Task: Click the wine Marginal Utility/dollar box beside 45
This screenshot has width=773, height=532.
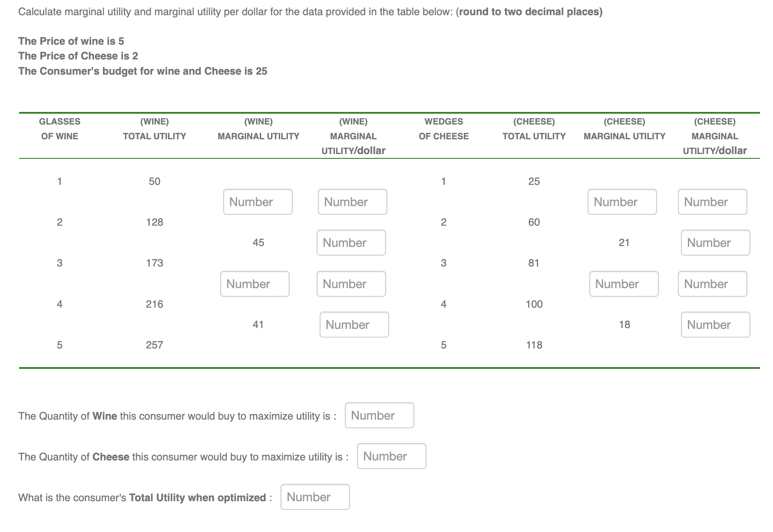Action: pos(351,243)
